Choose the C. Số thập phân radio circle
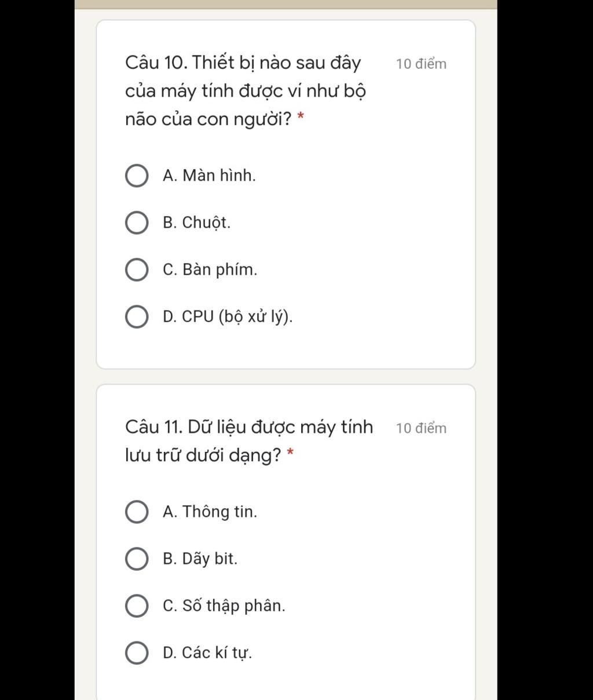The image size is (593, 700). (x=136, y=606)
